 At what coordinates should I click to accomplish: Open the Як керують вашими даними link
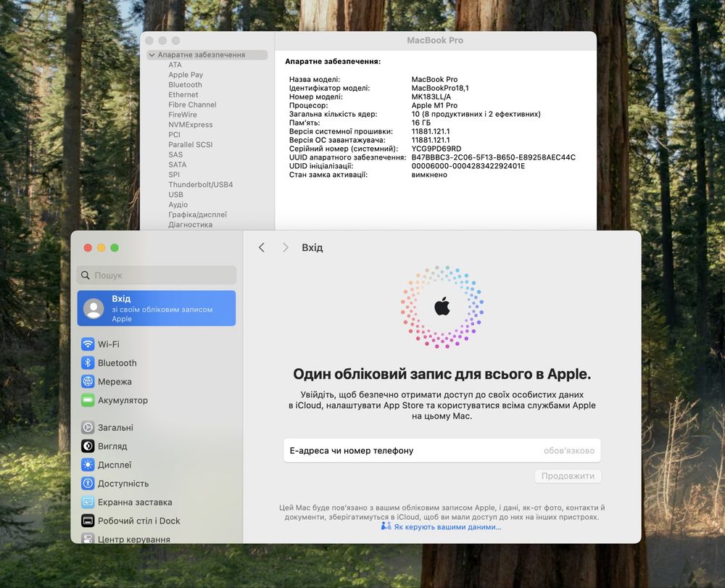[x=447, y=527]
